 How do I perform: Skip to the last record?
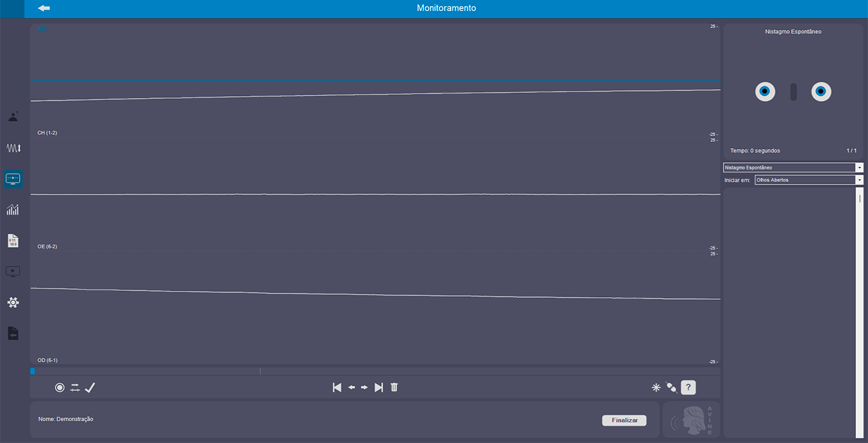(x=379, y=388)
